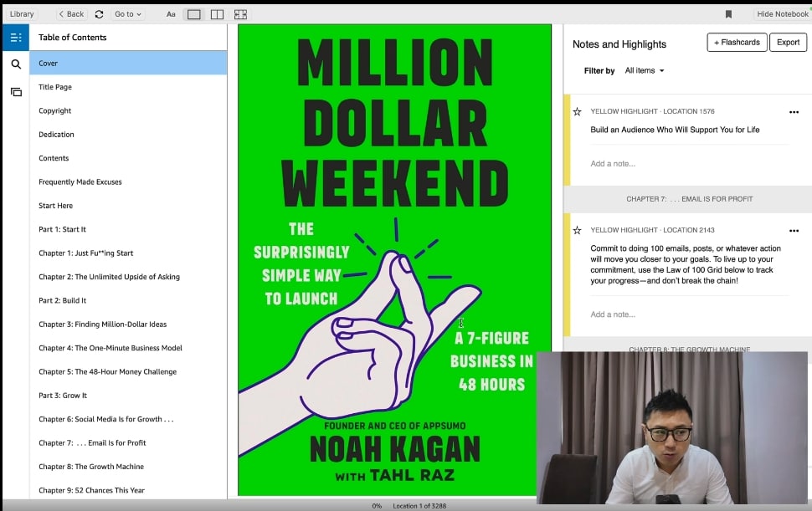Screen dimensions: 812x511
Task: Switch to multi-page grid view
Action: click(x=240, y=14)
